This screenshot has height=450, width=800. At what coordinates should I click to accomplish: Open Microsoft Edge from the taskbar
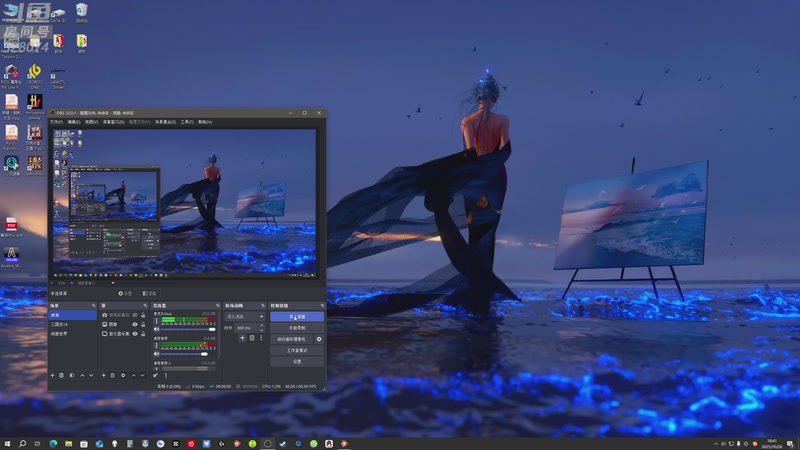(x=53, y=444)
